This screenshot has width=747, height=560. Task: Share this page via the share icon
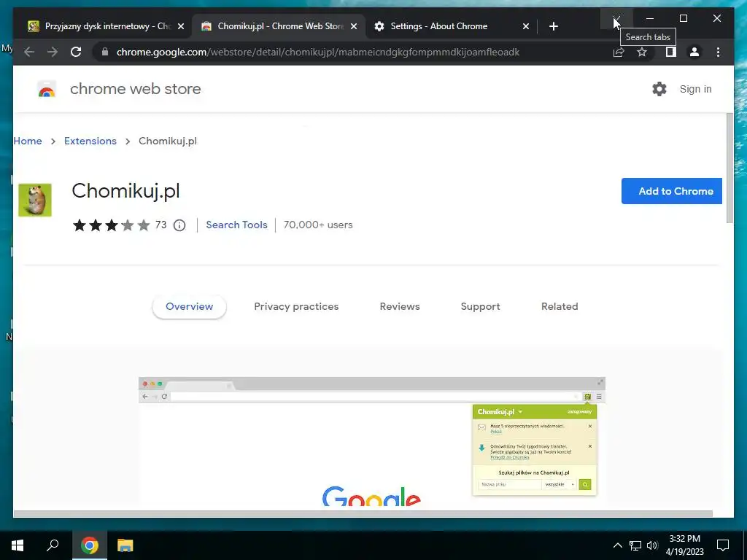tap(619, 52)
